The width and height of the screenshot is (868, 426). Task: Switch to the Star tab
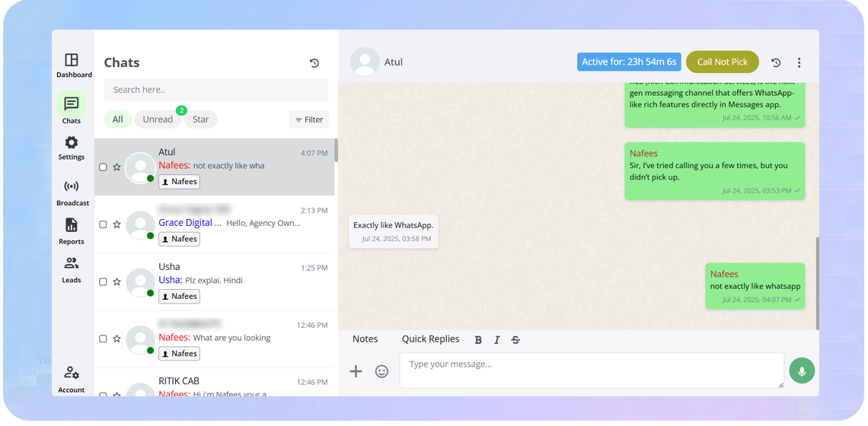[x=200, y=119]
